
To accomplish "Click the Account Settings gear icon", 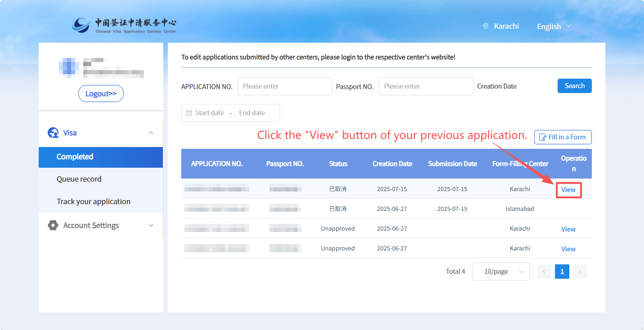I will 53,225.
